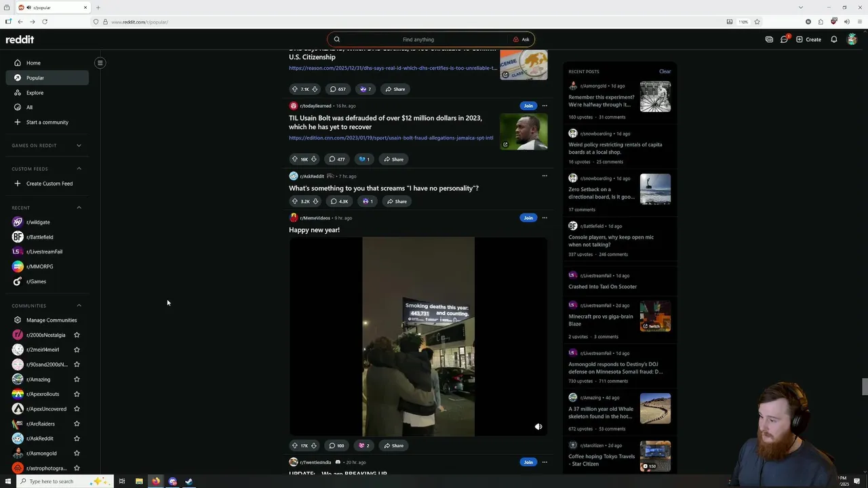Favorite r/ApexUncovered with its star
Image resolution: width=868 pixels, height=488 pixels.
(77, 409)
